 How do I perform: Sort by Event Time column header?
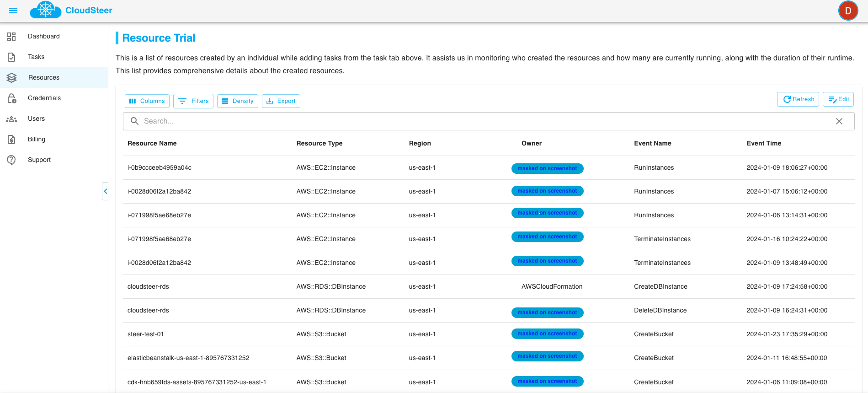click(764, 143)
